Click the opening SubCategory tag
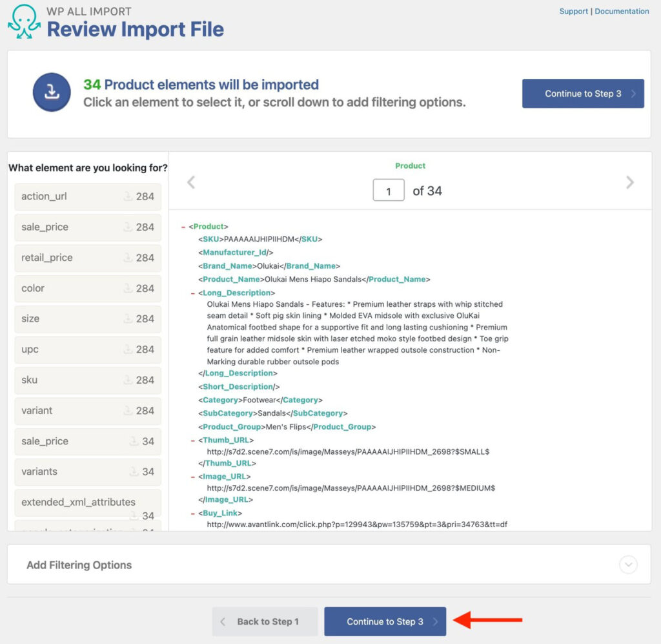661x644 pixels. 228,414
